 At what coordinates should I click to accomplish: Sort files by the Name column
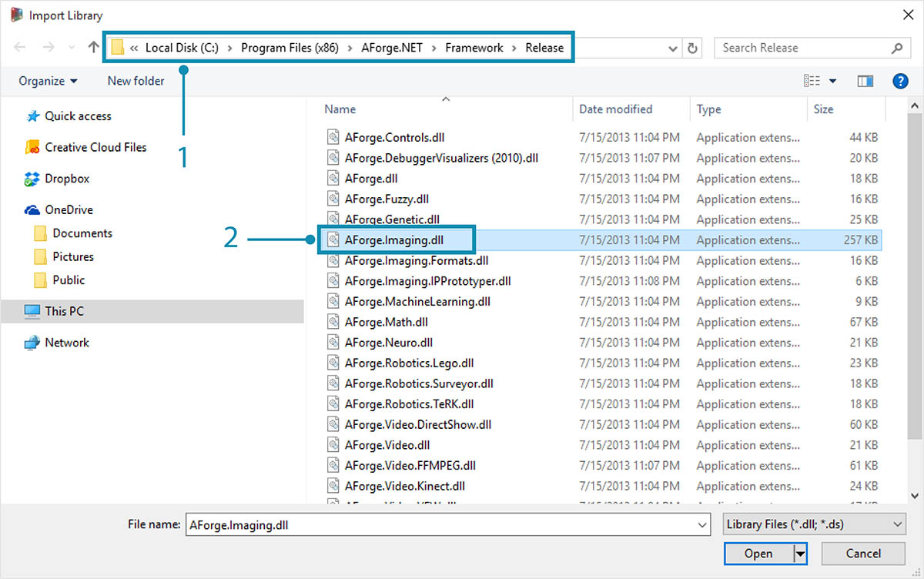pos(340,109)
